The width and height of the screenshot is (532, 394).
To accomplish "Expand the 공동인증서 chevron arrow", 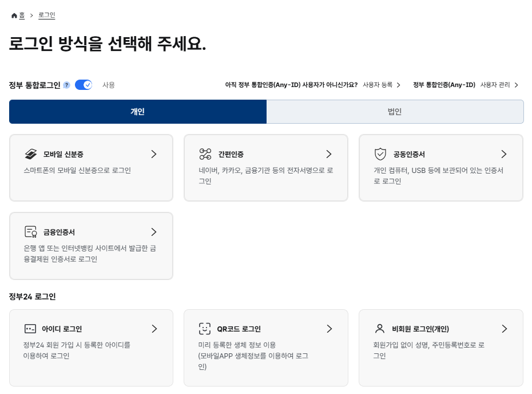I will tap(503, 154).
